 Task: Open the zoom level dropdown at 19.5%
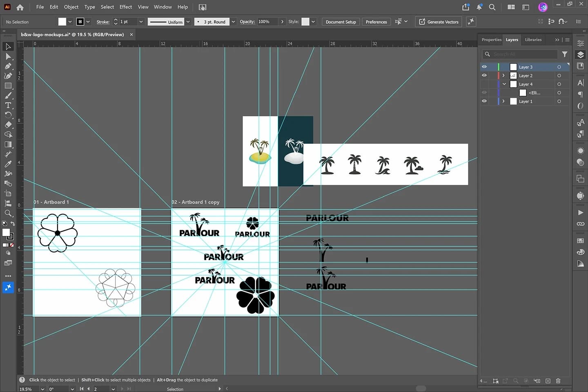coord(42,389)
